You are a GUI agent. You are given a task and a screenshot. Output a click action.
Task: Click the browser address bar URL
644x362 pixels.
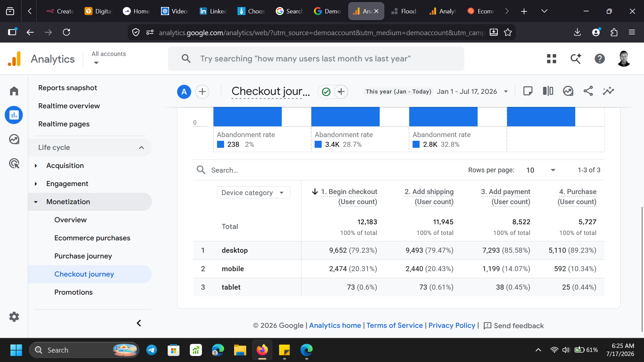[322, 33]
